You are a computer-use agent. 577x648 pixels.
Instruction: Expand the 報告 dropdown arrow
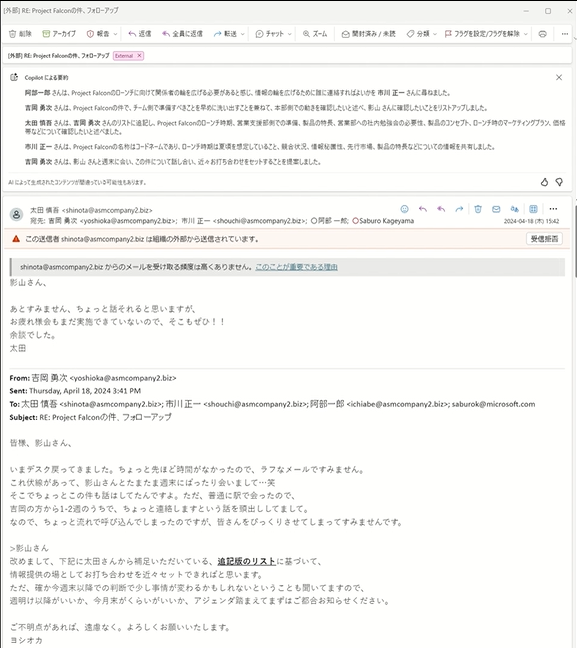[x=115, y=34]
